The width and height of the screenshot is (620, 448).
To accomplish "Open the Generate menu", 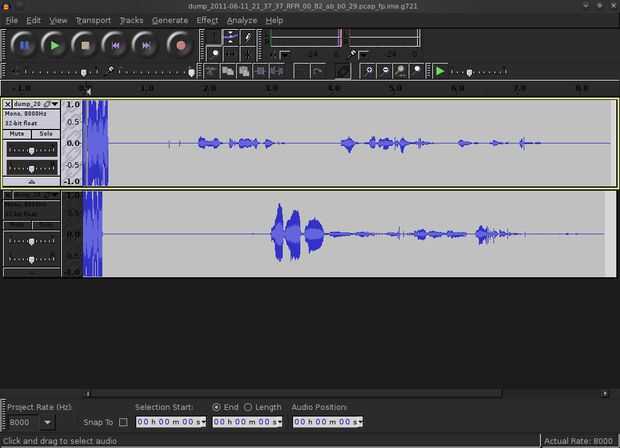I will tap(170, 20).
